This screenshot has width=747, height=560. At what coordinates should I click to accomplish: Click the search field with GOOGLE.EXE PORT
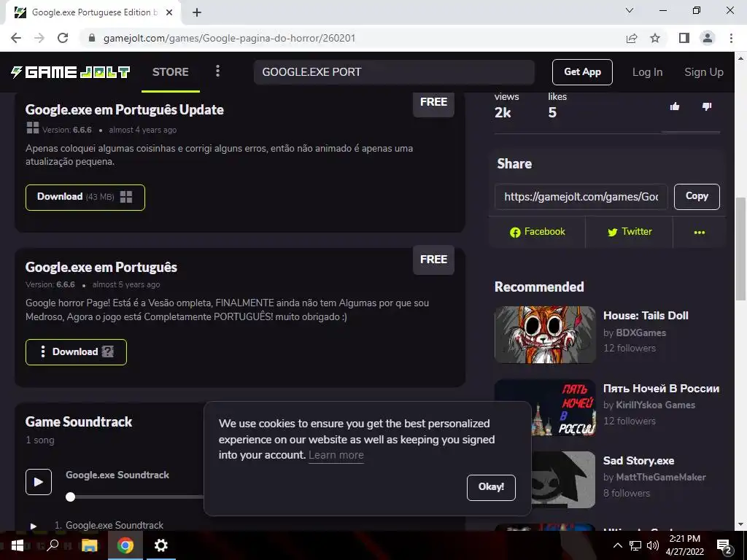click(394, 72)
